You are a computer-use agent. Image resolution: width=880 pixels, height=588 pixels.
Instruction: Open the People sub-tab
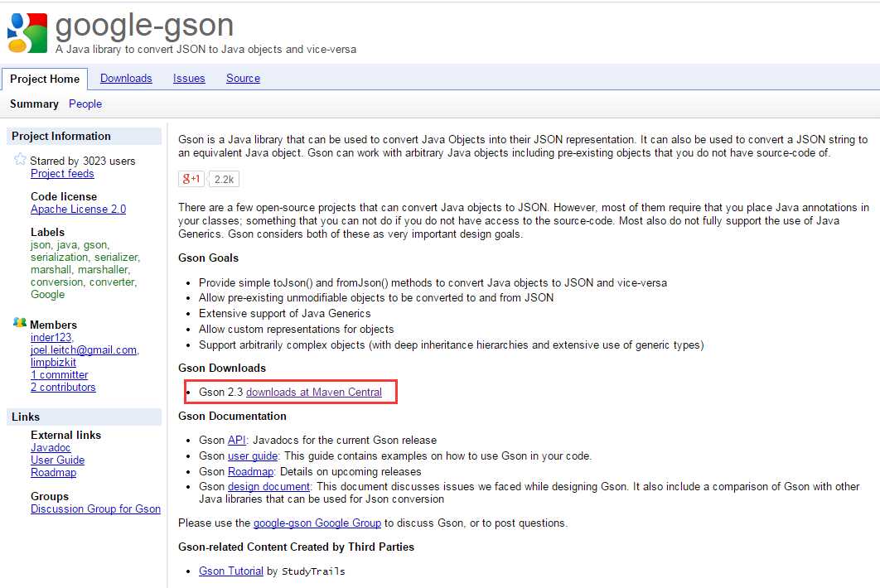coord(85,104)
